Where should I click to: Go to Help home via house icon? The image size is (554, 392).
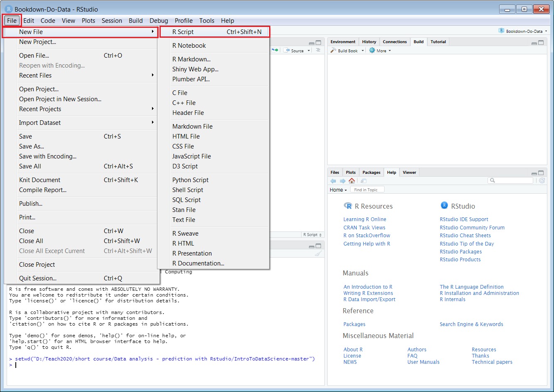tap(352, 180)
